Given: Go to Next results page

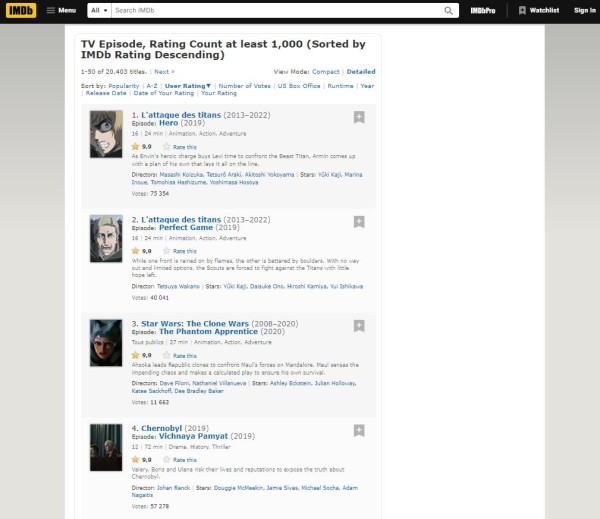Looking at the screenshot, I should [165, 72].
